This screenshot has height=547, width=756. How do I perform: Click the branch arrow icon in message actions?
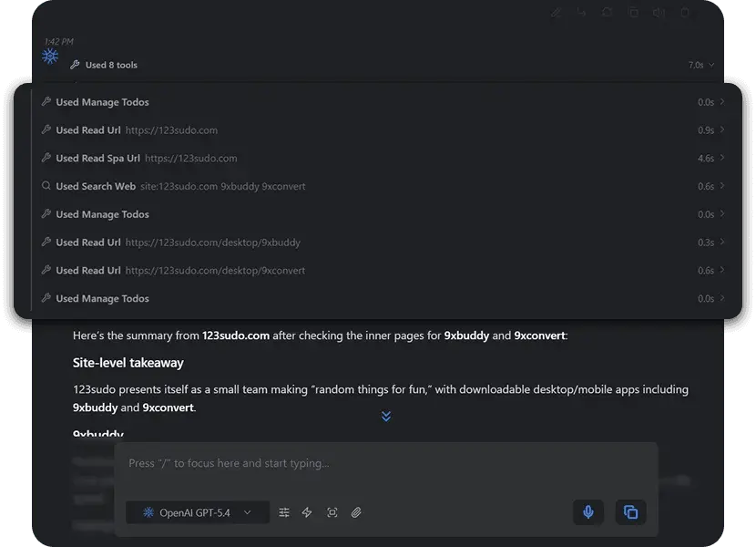581,13
